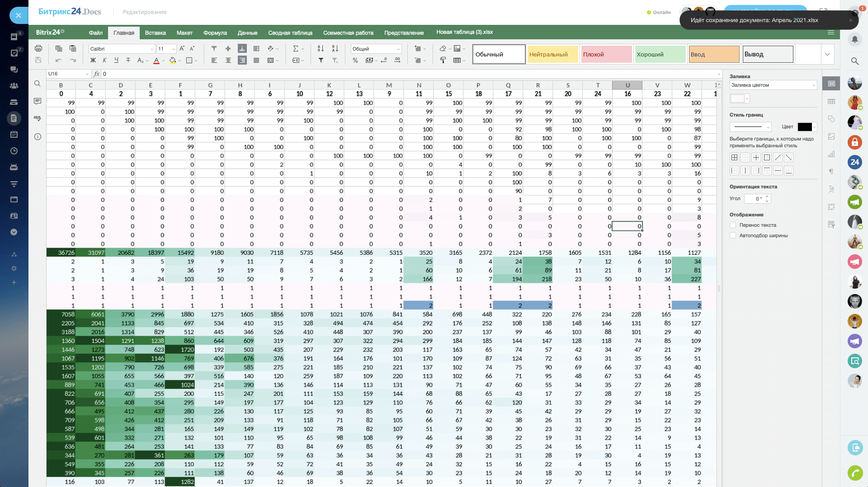Enable Автоподбор ширины checkbox

(x=733, y=235)
